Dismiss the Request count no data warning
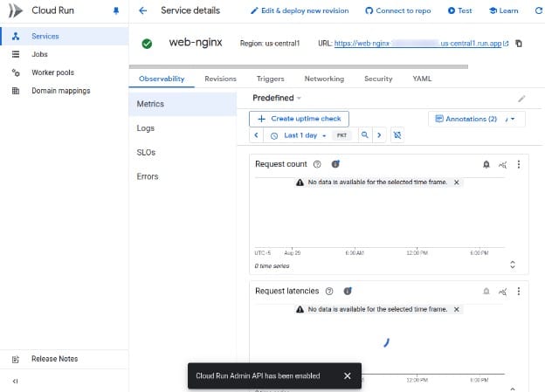Screen dimensions: 545x392 tap(457, 182)
